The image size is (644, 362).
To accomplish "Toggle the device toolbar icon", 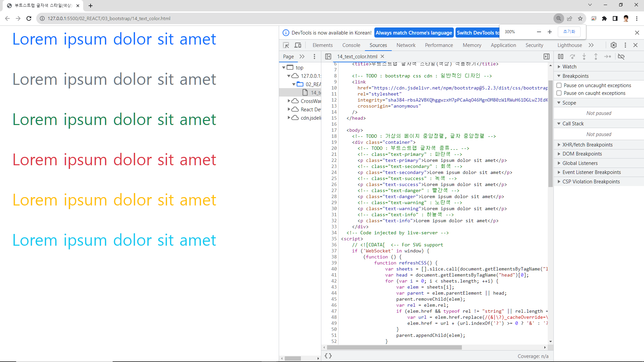I will pyautogui.click(x=298, y=45).
